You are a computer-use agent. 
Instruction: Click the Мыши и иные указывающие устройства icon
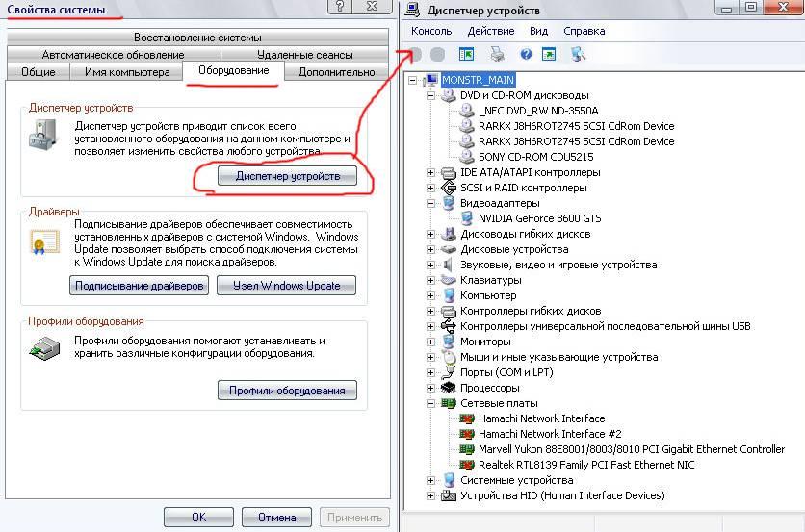[x=450, y=357]
